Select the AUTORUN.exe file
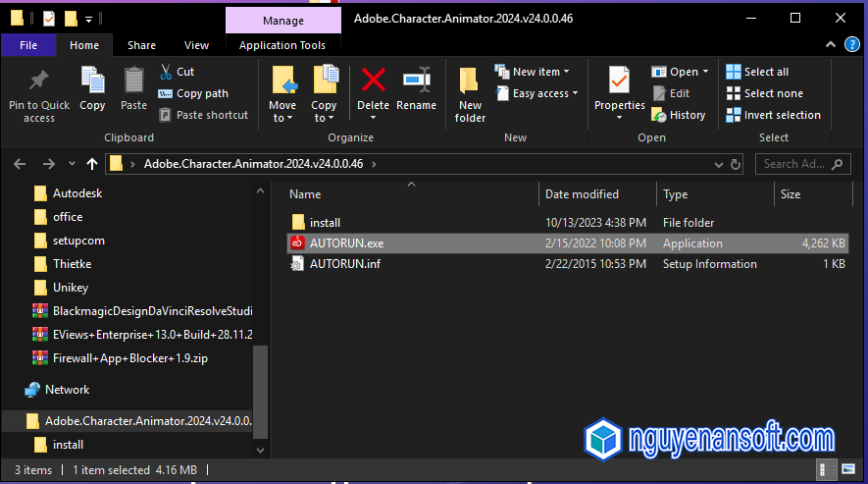 click(568, 243)
